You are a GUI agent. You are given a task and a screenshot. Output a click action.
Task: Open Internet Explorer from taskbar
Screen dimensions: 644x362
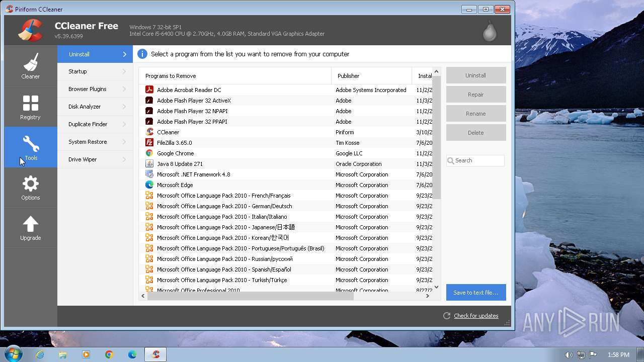pos(40,354)
